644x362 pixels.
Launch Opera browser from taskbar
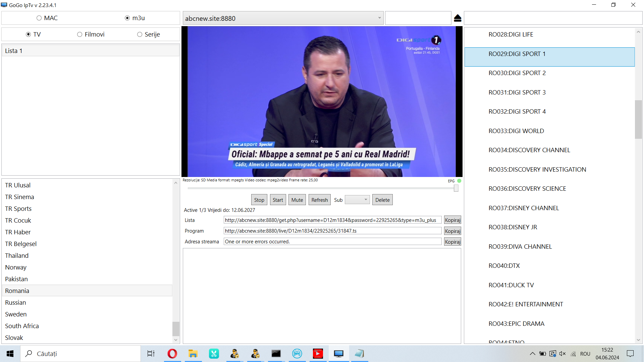(172, 354)
